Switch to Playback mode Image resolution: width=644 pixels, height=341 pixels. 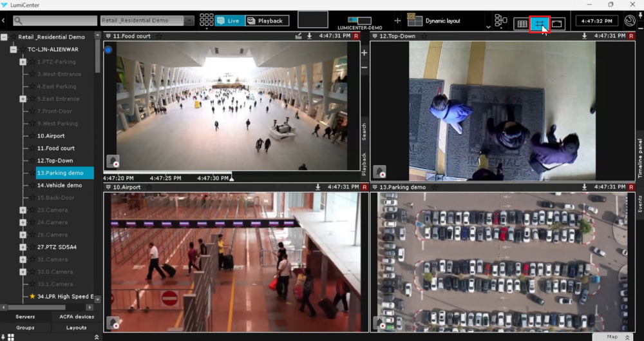267,21
